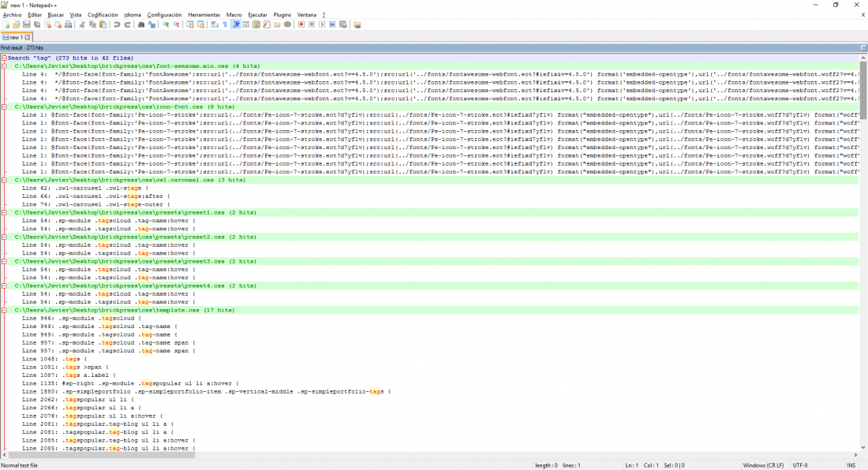
Task: Click the synchronize vertical scrolling icon
Action: [x=190, y=24]
